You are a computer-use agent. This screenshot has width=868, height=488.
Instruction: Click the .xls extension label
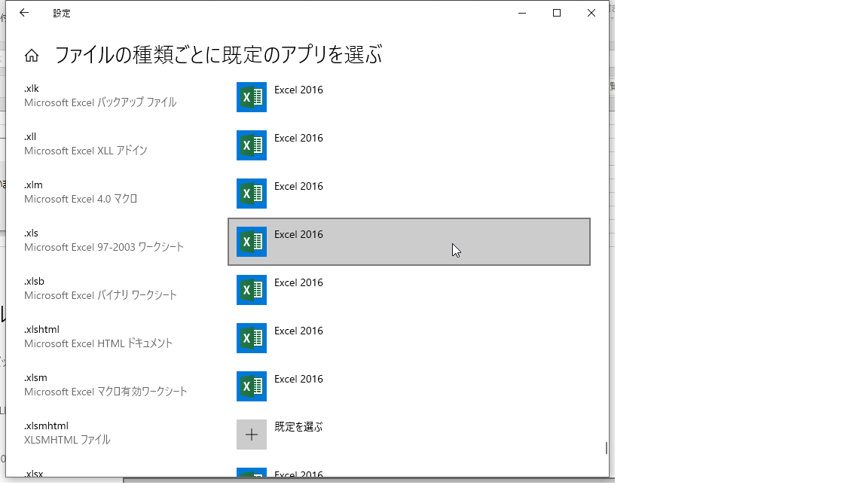[31, 233]
